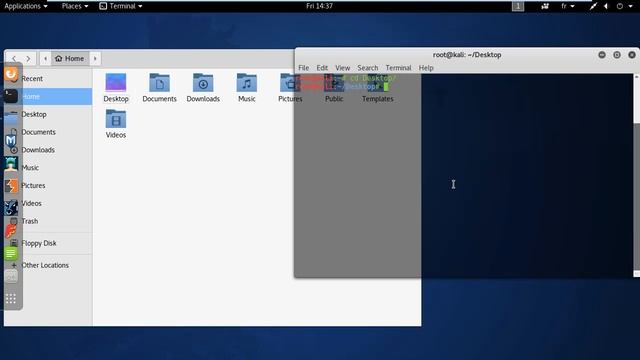This screenshot has width=640, height=360.
Task: Click path bar left arrow before Home
Action: click(45, 58)
